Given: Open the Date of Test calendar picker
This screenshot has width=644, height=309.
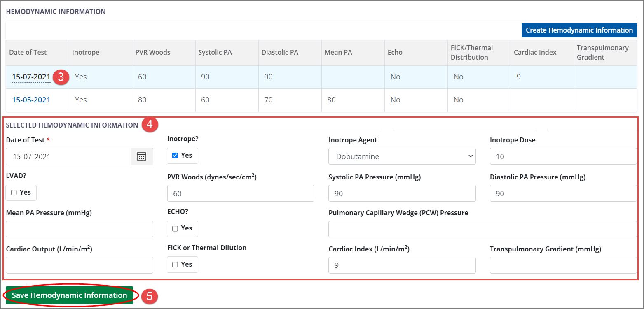Looking at the screenshot, I should pos(142,157).
